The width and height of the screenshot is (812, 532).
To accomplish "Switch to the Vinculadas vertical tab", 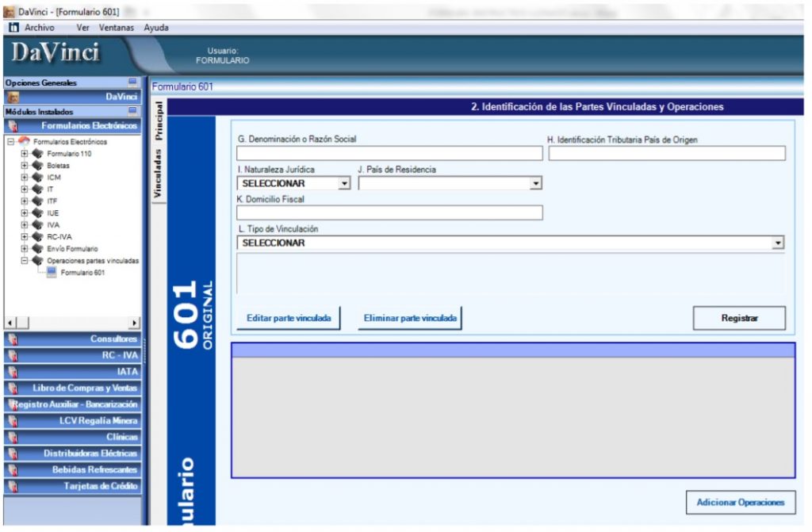I will tap(158, 173).
